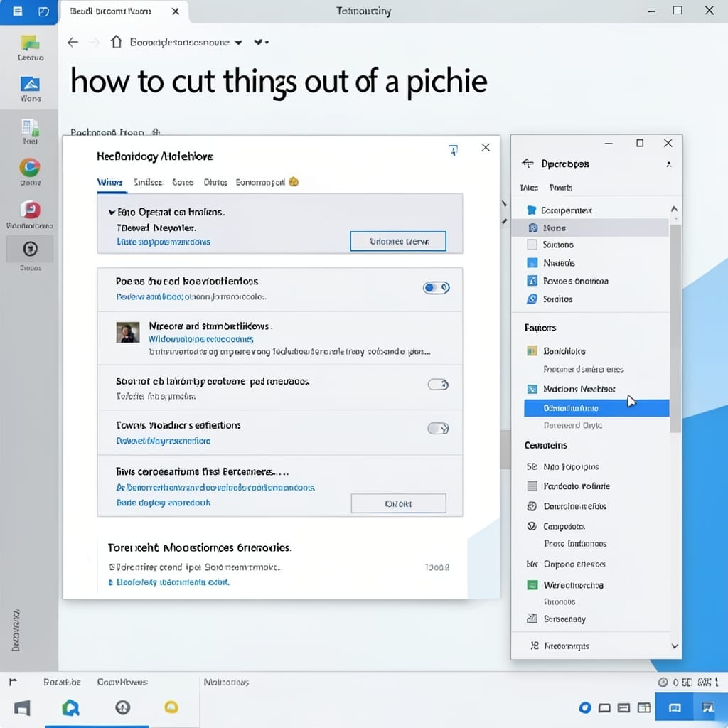The height and width of the screenshot is (728, 728).
Task: Open the red circular app icon in left sidebar
Action: coord(30,210)
